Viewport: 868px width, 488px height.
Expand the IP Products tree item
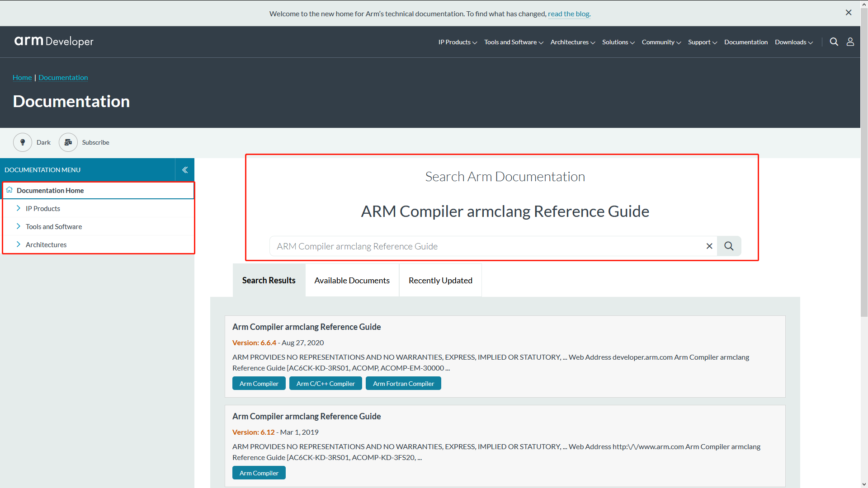[x=18, y=208]
